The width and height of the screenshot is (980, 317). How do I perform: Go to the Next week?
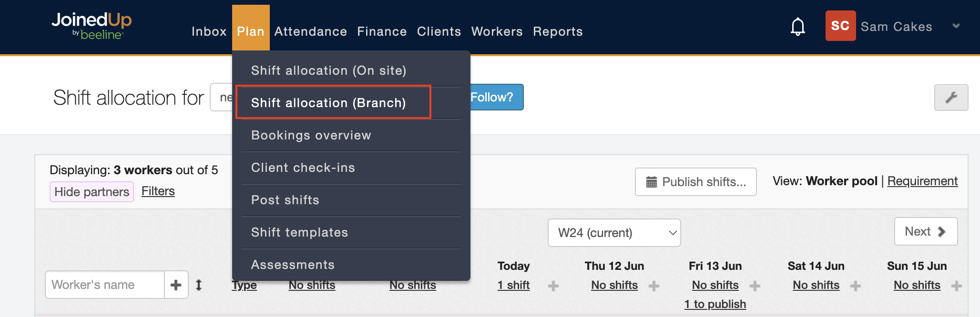[x=925, y=232]
